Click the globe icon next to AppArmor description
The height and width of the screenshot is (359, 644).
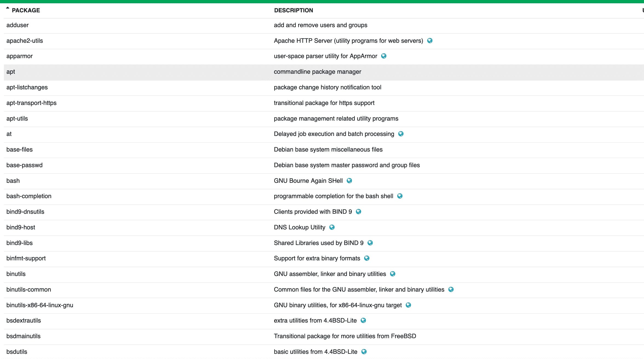(x=384, y=56)
